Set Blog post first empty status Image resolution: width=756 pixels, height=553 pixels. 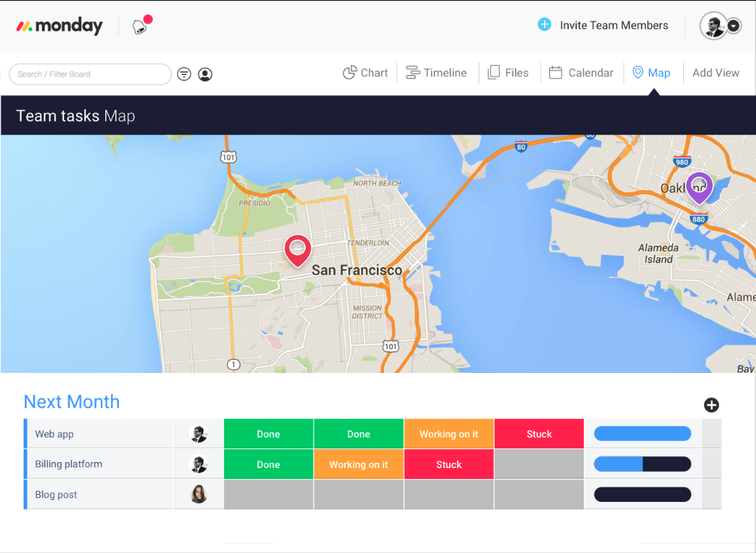[x=269, y=495]
